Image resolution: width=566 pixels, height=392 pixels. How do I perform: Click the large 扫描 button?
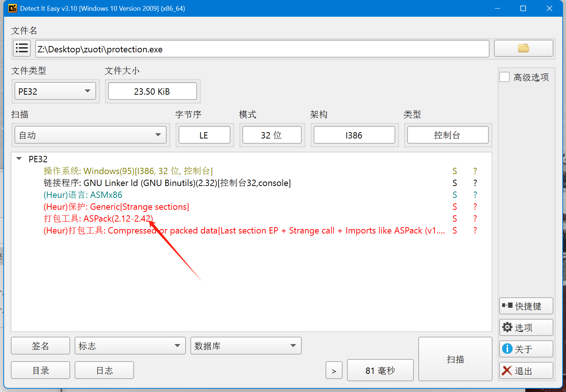[455, 359]
